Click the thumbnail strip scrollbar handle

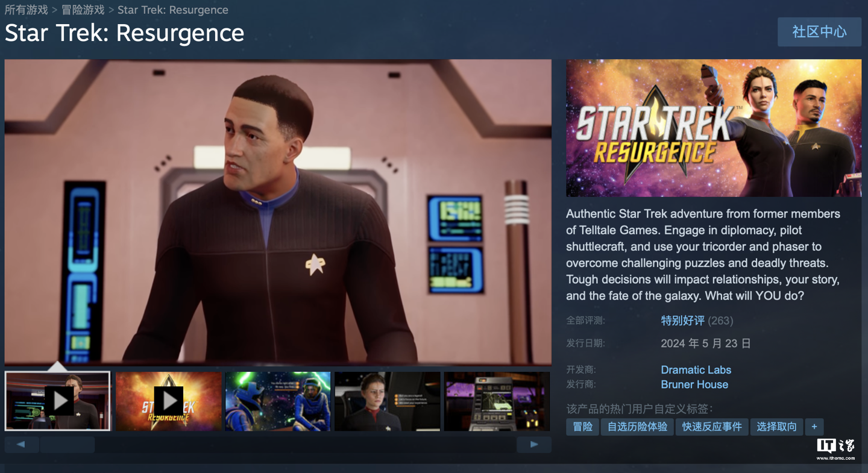[x=67, y=445]
